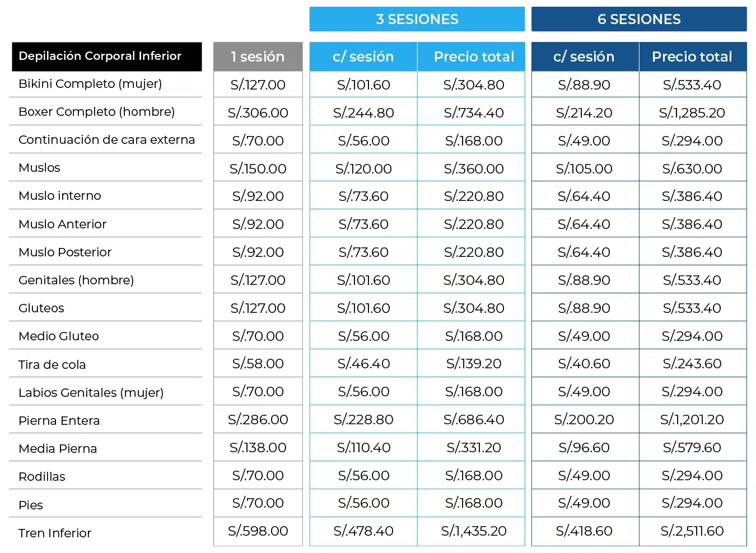This screenshot has height=553, width=756.
Task: Click the Tren Inferior row label
Action: [55, 533]
